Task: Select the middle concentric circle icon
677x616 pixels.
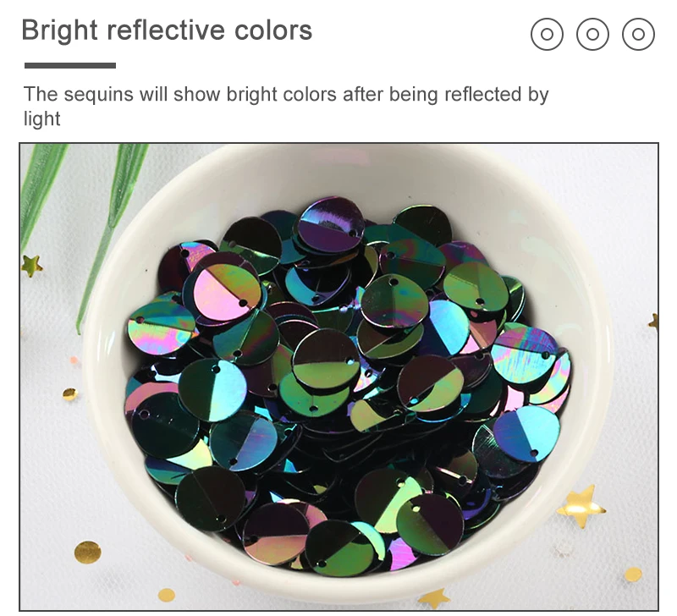Action: [592, 34]
